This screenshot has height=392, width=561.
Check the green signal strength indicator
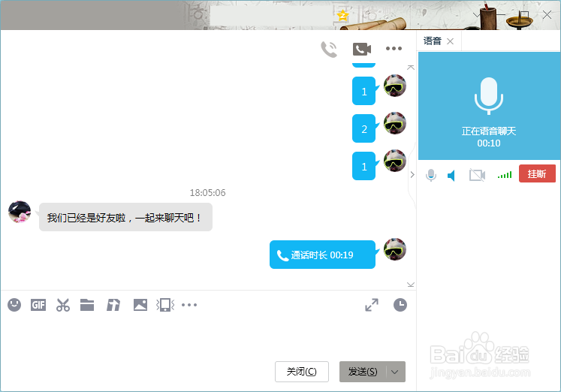coord(505,175)
